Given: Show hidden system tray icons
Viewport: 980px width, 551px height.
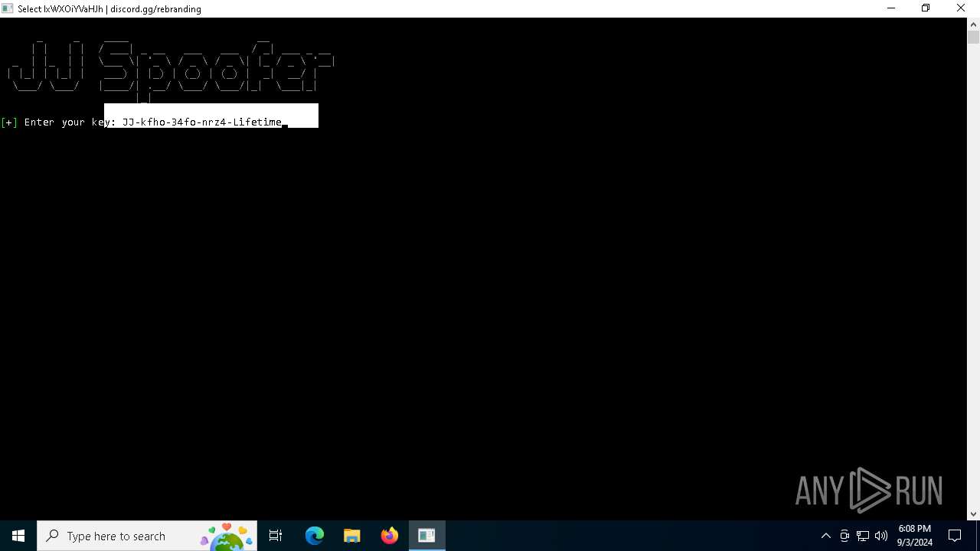Looking at the screenshot, I should [x=826, y=536].
